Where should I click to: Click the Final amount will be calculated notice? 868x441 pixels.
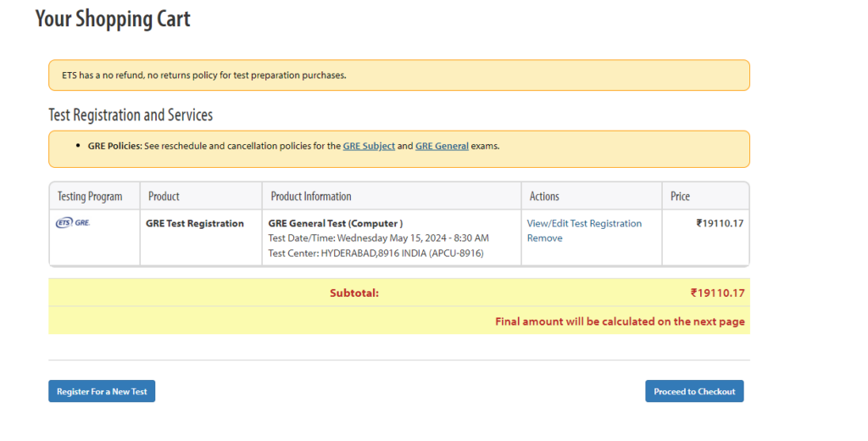click(x=620, y=321)
